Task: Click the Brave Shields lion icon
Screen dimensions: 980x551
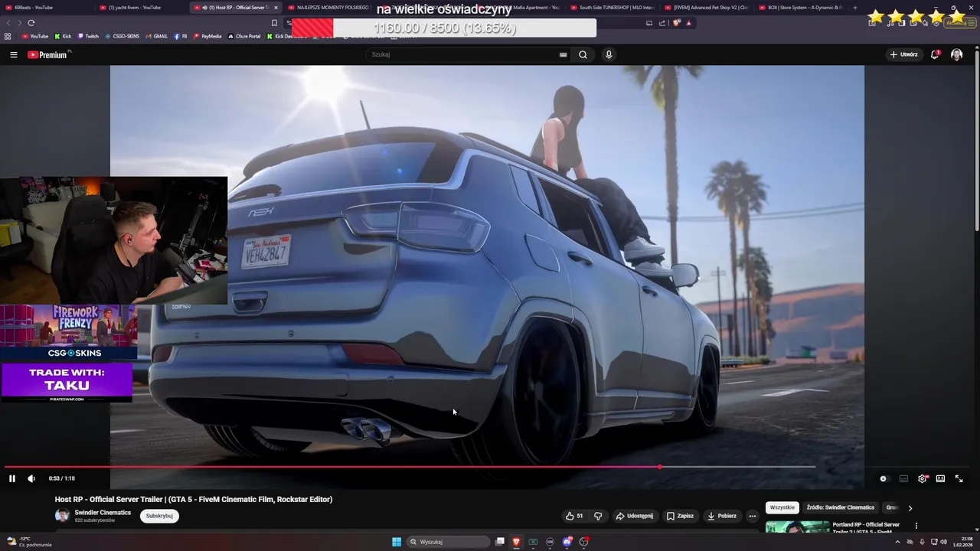Action: click(676, 23)
